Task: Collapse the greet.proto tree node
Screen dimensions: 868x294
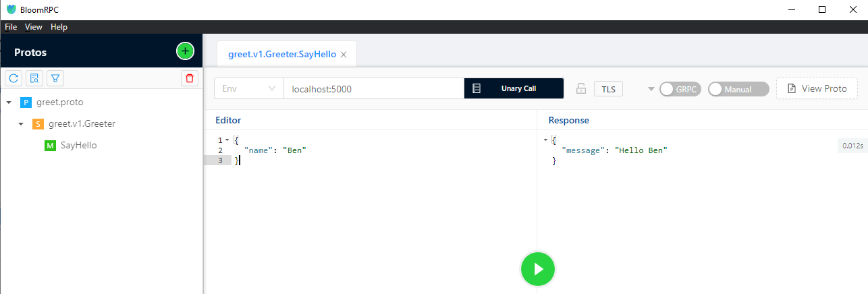Action: (x=8, y=102)
